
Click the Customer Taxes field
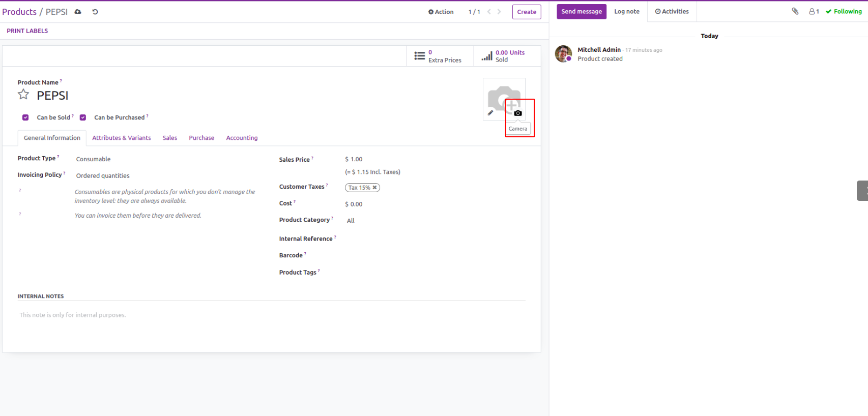[x=435, y=188]
